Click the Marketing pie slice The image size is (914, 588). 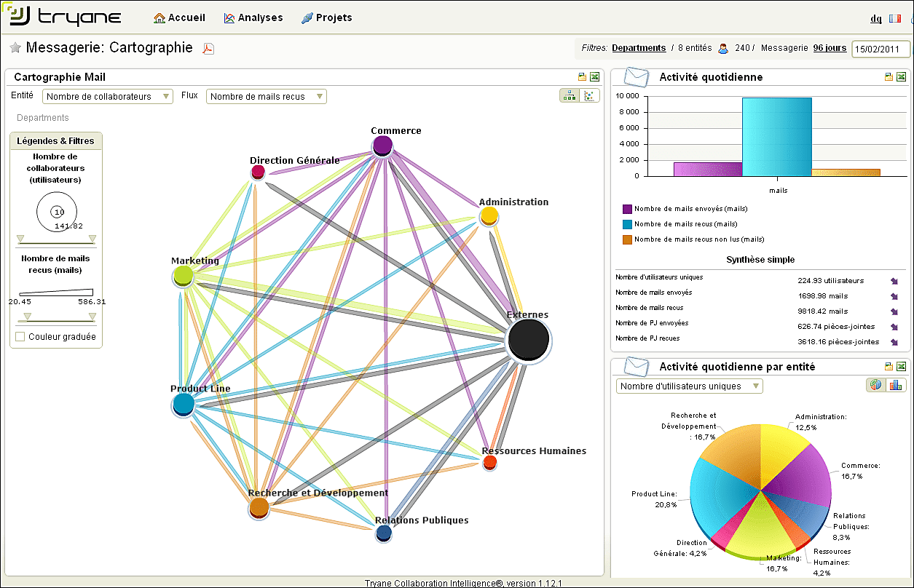tap(759, 527)
